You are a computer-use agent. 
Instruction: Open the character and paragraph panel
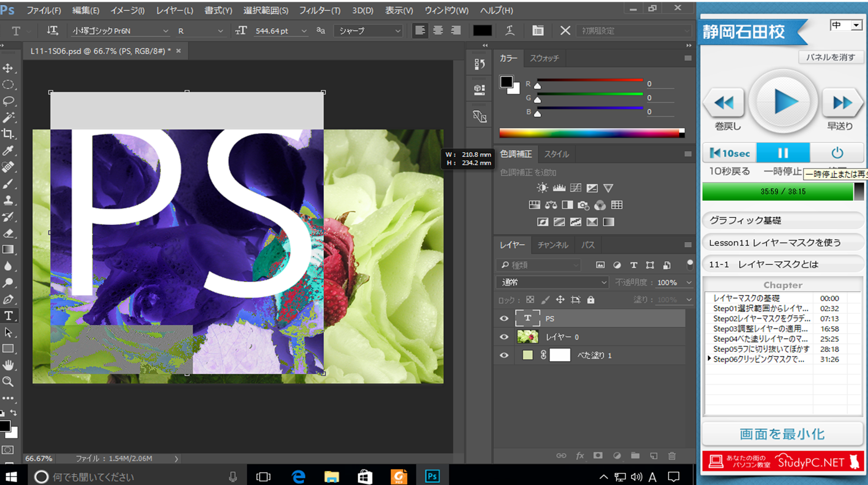pyautogui.click(x=538, y=30)
